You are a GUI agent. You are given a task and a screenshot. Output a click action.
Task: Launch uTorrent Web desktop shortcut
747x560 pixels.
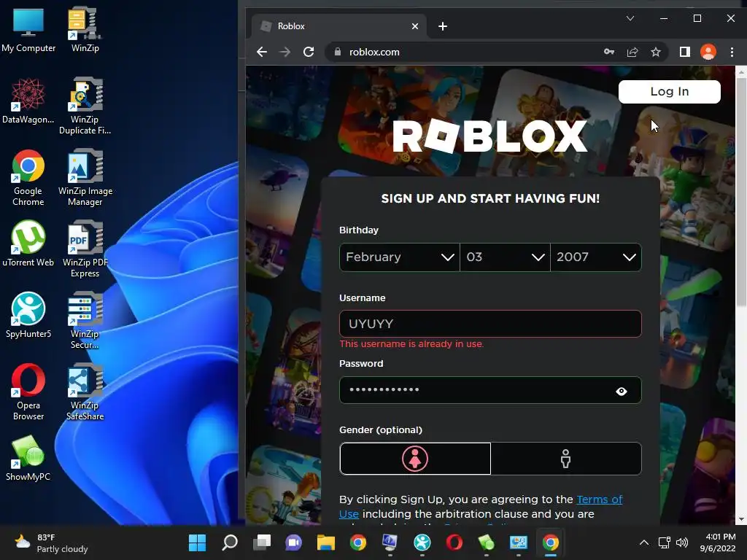pos(28,244)
